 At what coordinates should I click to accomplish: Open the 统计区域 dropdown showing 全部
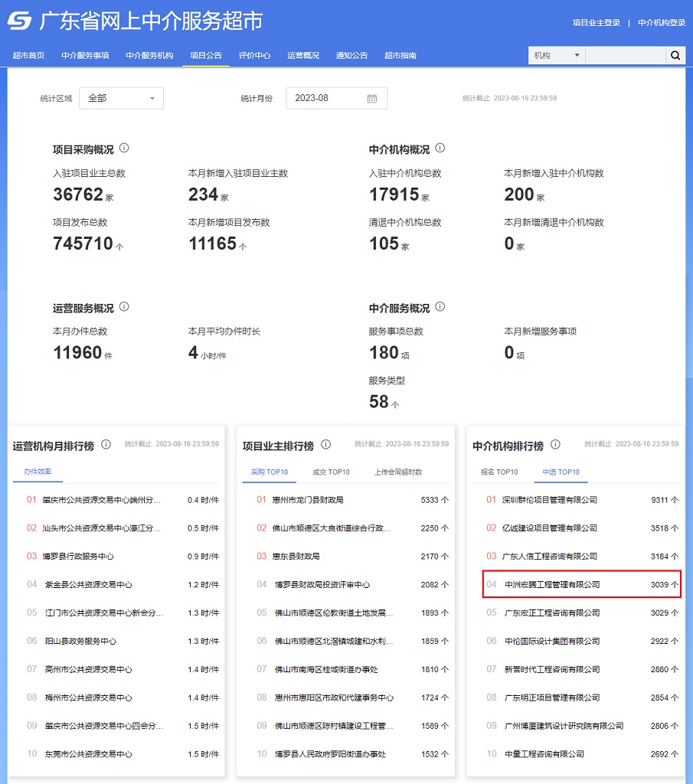pos(120,98)
